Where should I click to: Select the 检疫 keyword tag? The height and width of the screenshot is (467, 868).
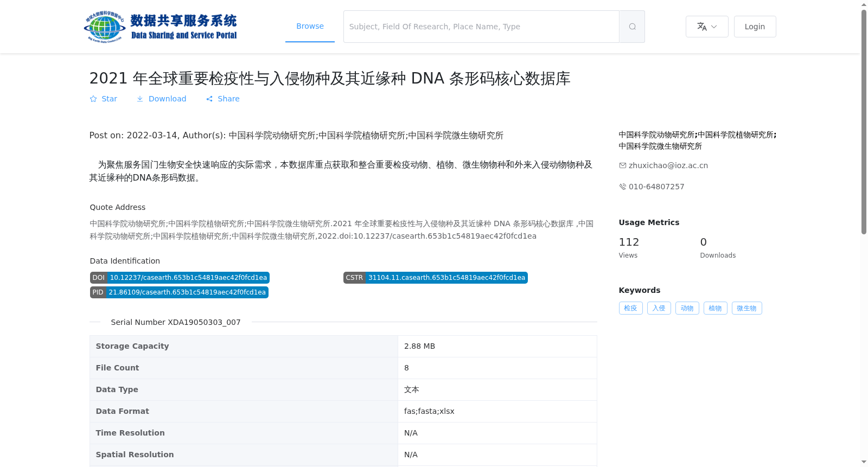(x=631, y=308)
